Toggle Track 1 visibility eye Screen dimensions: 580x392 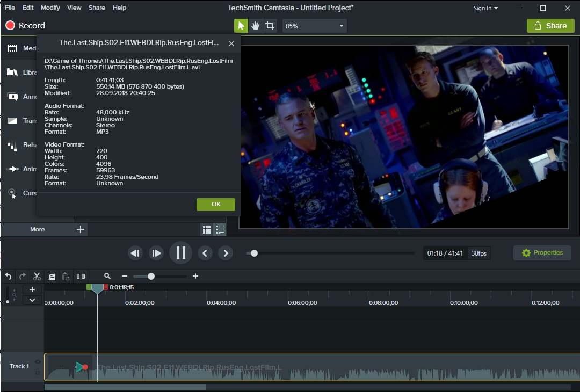click(x=38, y=362)
